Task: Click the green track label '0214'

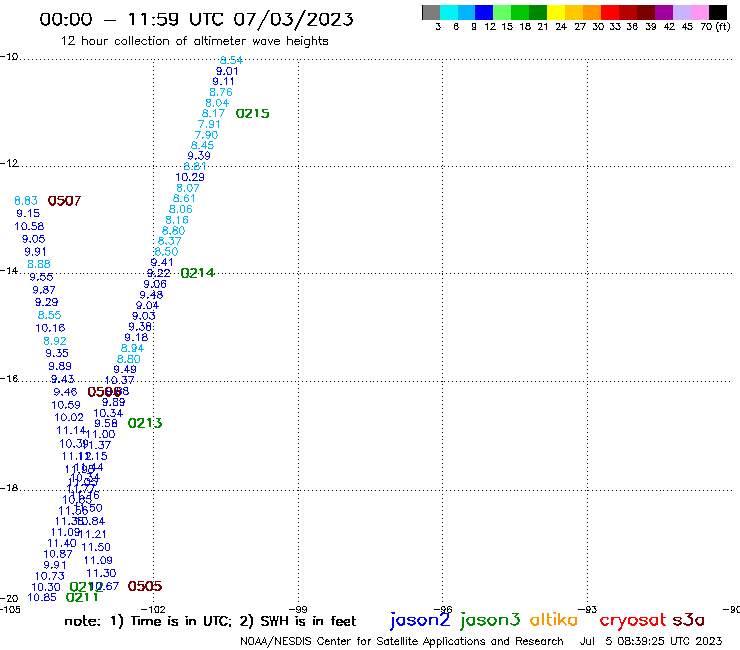Action: click(x=198, y=273)
